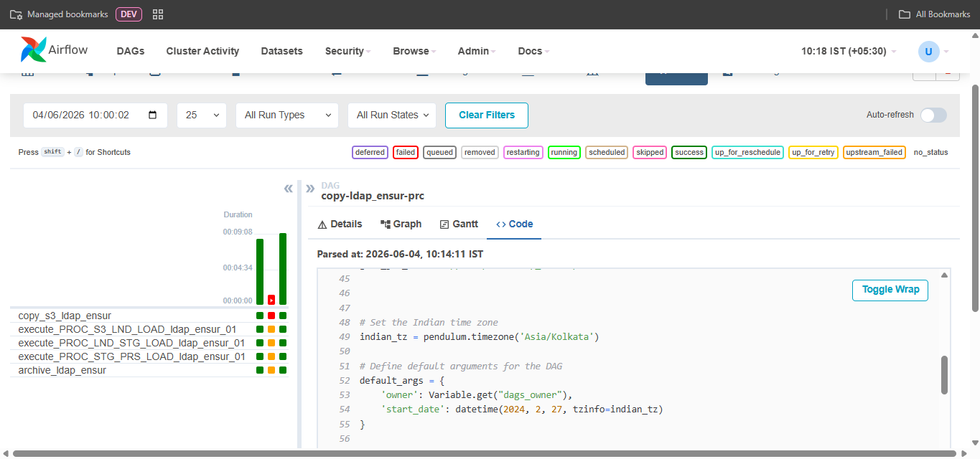Select the copy_s3_ldap_ensur task row
The width and height of the screenshot is (980, 459).
coord(149,316)
